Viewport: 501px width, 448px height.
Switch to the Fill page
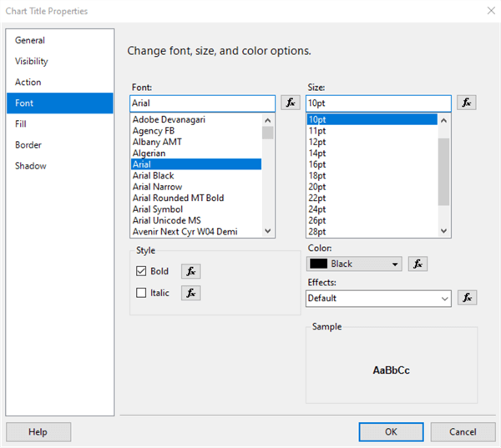[x=21, y=123]
